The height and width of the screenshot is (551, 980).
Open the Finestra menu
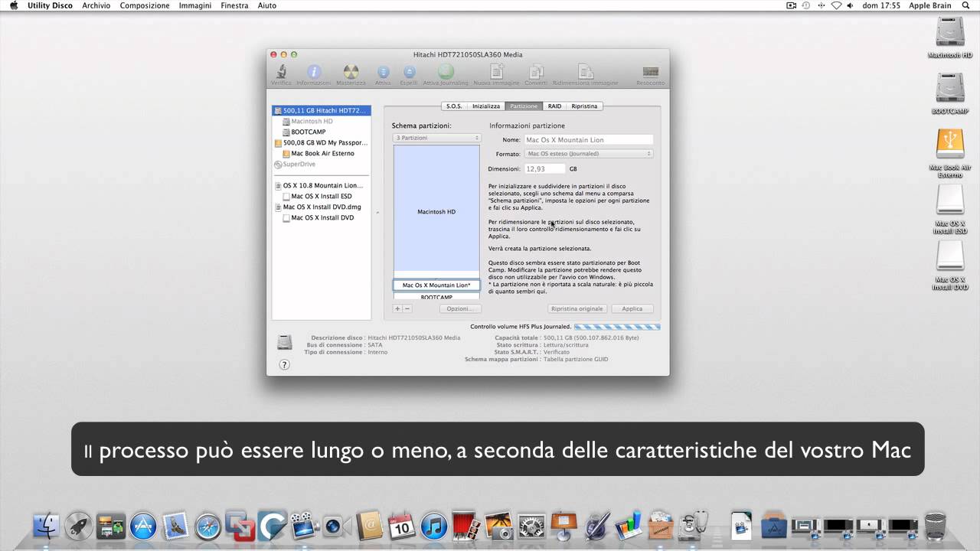234,5
